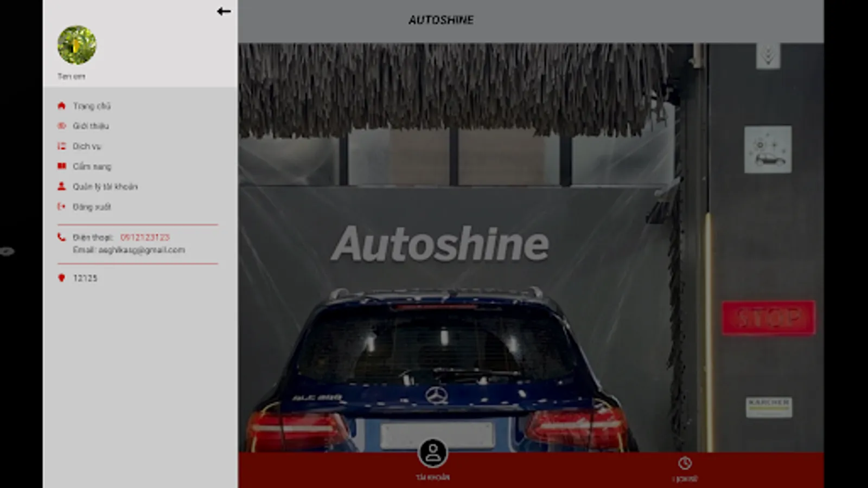Image resolution: width=868 pixels, height=488 pixels.
Task: Close the side drawer with back arrow
Action: [x=224, y=11]
